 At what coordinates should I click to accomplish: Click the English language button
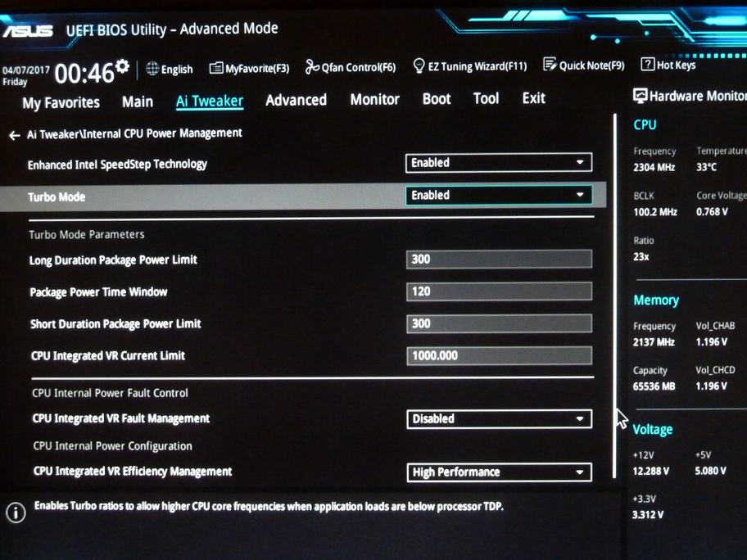click(170, 69)
